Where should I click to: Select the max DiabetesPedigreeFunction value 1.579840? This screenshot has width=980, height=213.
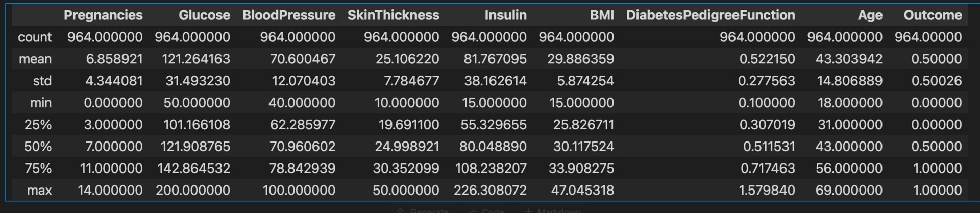[767, 191]
